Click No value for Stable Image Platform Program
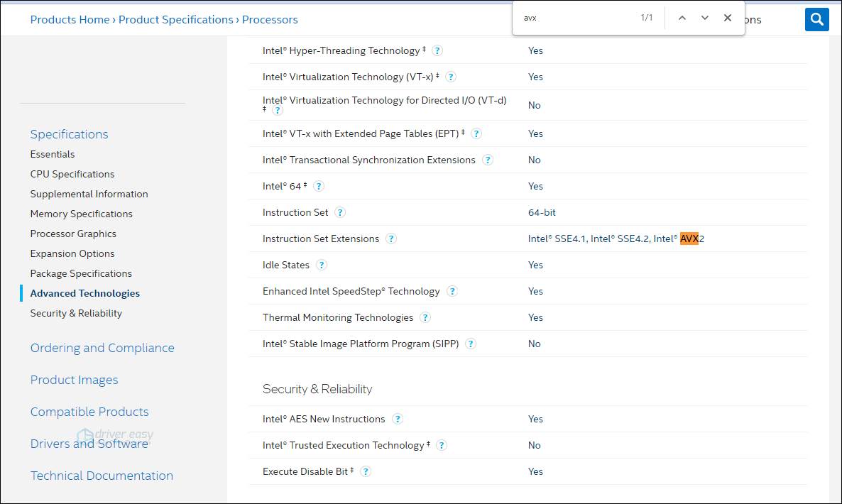Screen dimensions: 842x504 535,344
